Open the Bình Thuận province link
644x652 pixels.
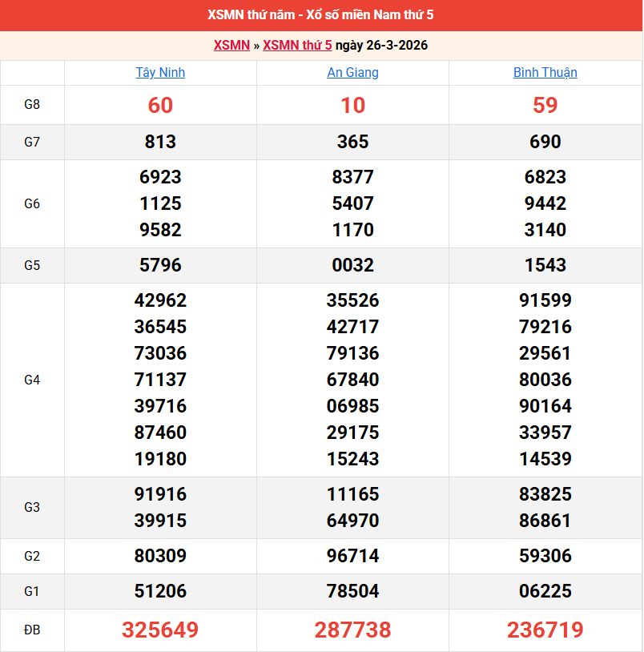click(545, 72)
